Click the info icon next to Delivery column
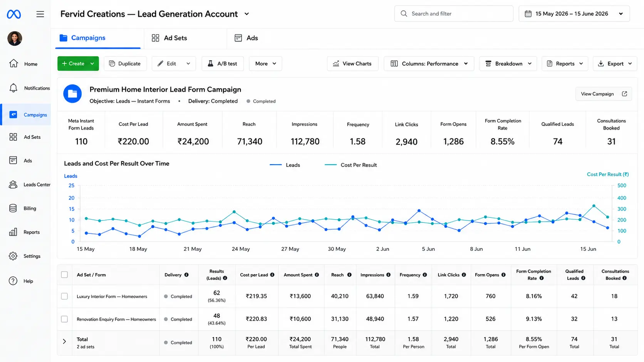Image resolution: width=644 pixels, height=362 pixels. pos(186,275)
